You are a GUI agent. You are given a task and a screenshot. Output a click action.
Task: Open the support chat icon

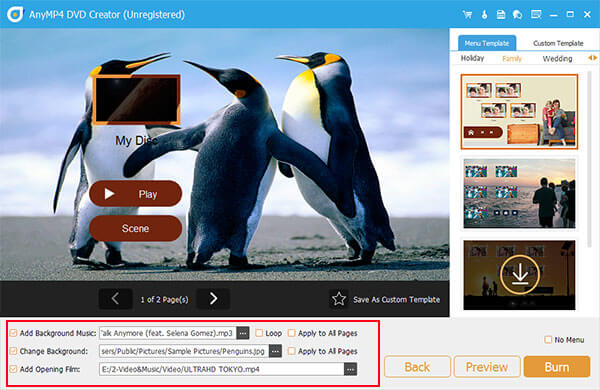point(517,15)
